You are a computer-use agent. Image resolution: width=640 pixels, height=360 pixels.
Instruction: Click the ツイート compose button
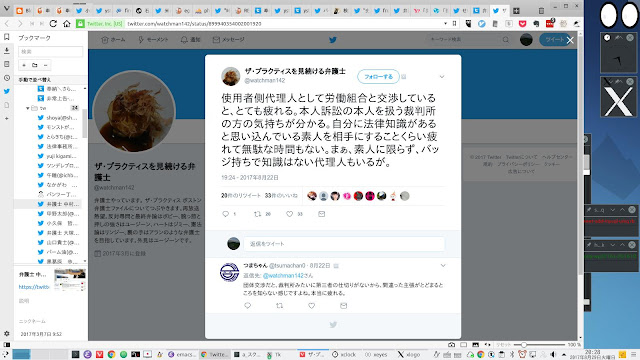pyautogui.click(x=554, y=40)
